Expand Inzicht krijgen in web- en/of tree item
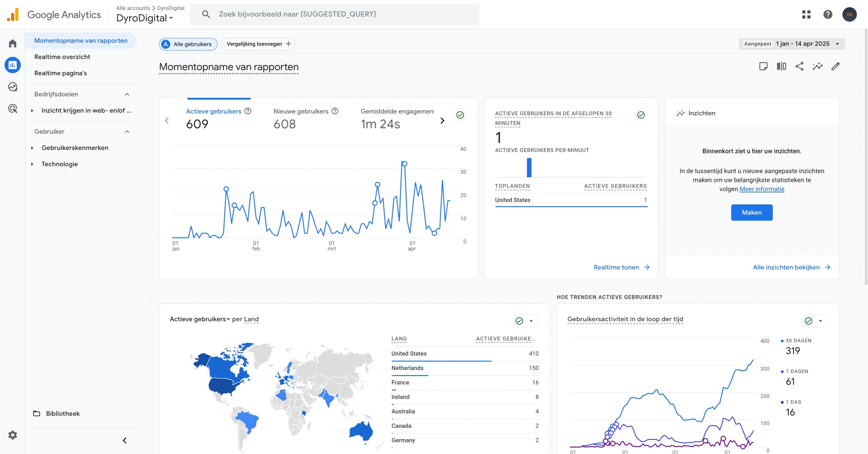Screen dimensions: 868x454 point(32,110)
